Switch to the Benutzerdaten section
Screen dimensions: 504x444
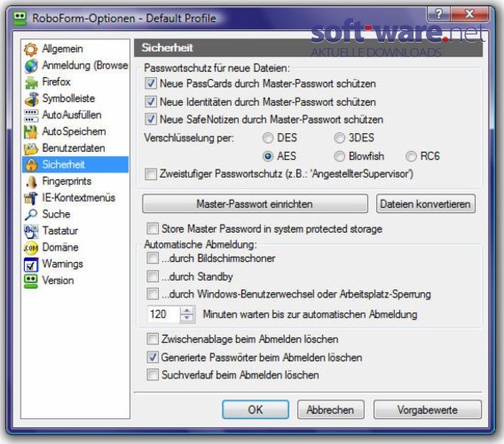coord(74,148)
